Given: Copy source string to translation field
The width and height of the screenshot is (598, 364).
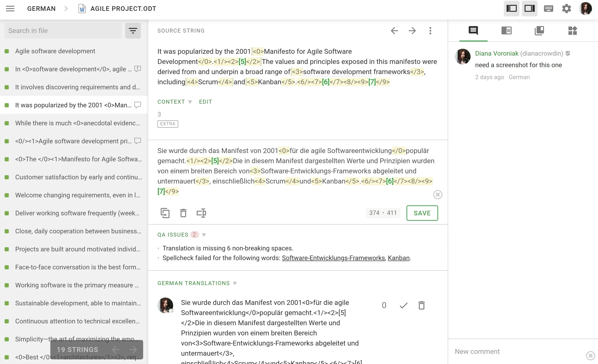Looking at the screenshot, I should pyautogui.click(x=165, y=213).
